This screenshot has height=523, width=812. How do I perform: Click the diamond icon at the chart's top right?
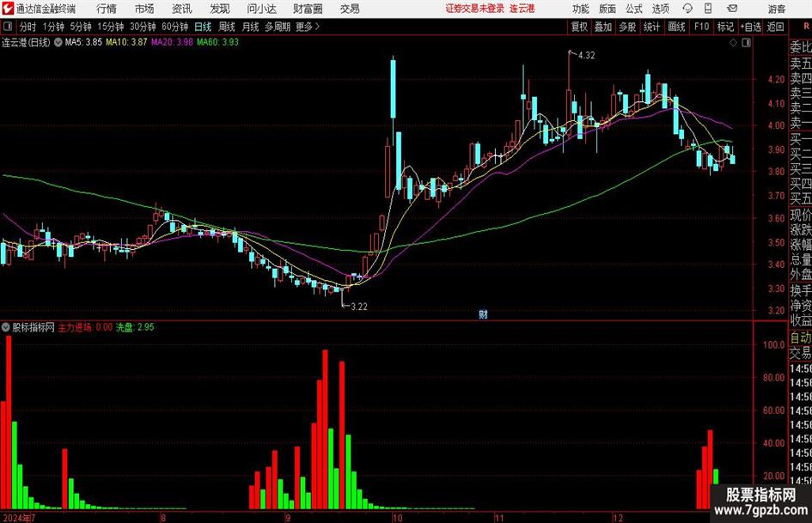coord(733,43)
